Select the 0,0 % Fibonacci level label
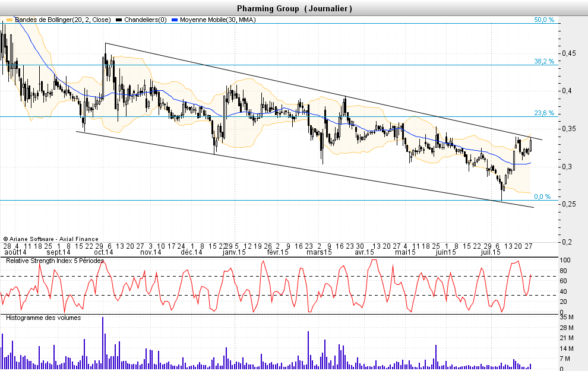The image size is (588, 371). [542, 196]
